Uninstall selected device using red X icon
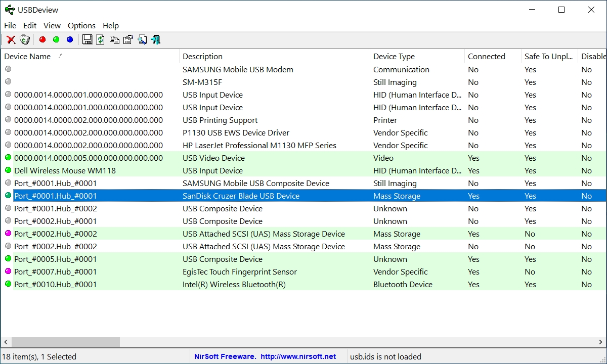The height and width of the screenshot is (364, 607). [x=11, y=39]
